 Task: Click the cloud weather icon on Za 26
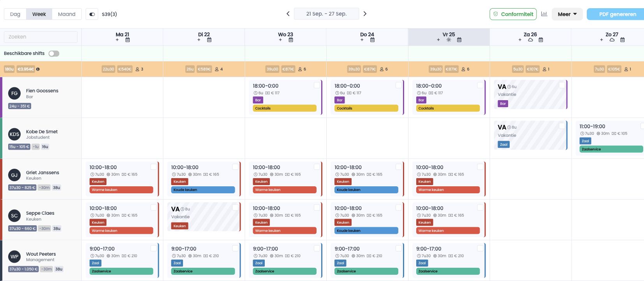coord(530,40)
